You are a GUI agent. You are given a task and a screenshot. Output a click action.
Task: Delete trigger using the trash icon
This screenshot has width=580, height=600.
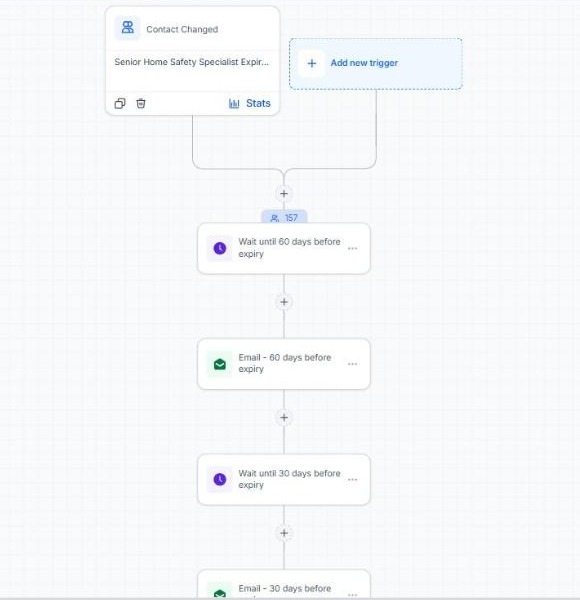[141, 103]
